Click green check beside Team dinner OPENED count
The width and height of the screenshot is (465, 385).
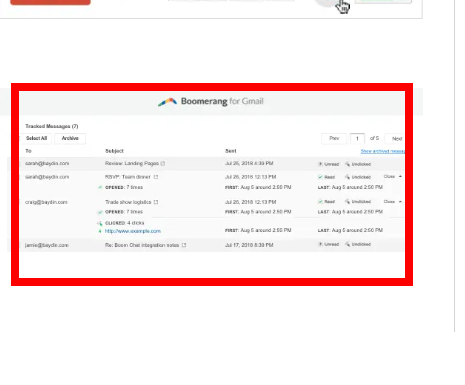(100, 187)
